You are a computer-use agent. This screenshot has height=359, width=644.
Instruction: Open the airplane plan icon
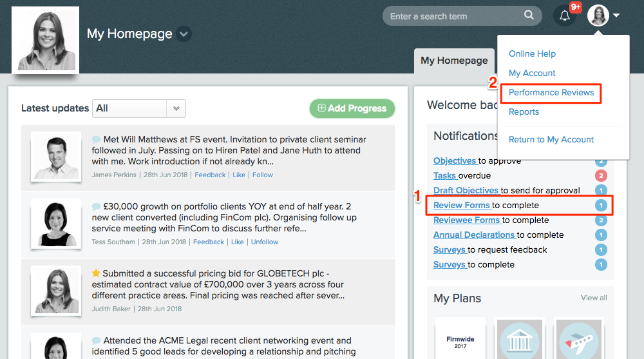tap(579, 339)
